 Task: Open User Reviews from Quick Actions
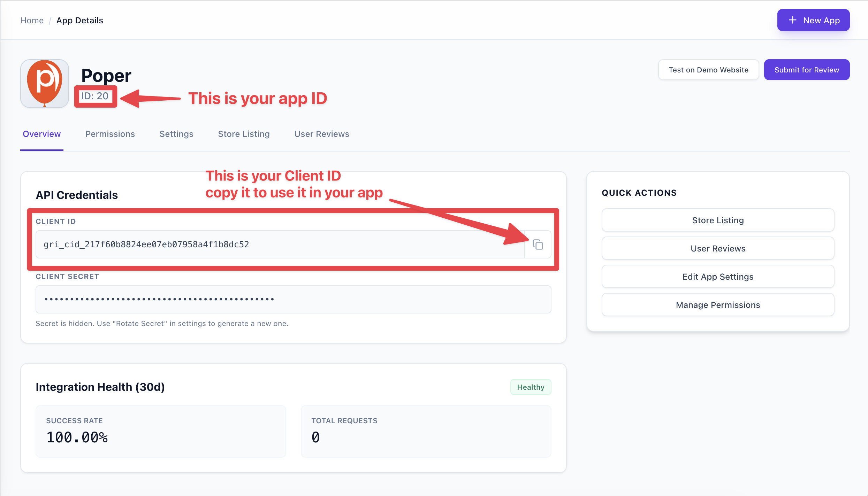717,248
